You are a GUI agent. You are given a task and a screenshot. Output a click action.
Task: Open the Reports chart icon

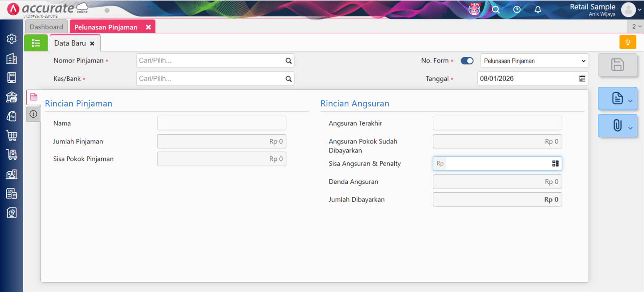[12, 213]
